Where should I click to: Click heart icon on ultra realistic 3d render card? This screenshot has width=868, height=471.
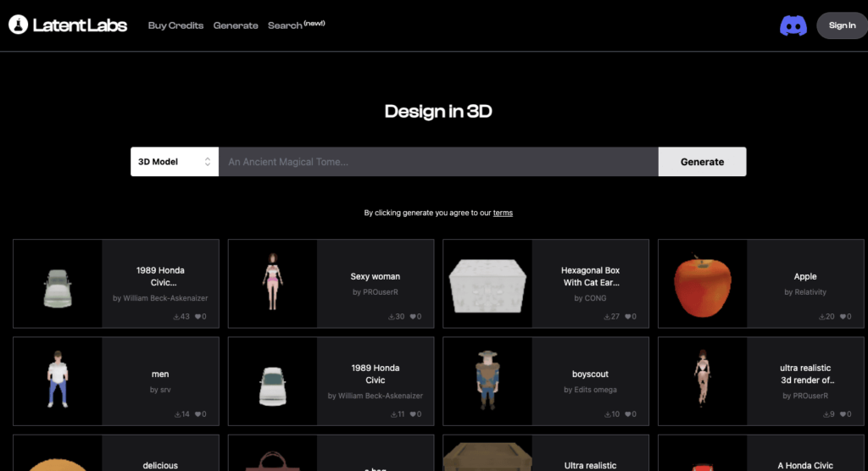(x=843, y=414)
